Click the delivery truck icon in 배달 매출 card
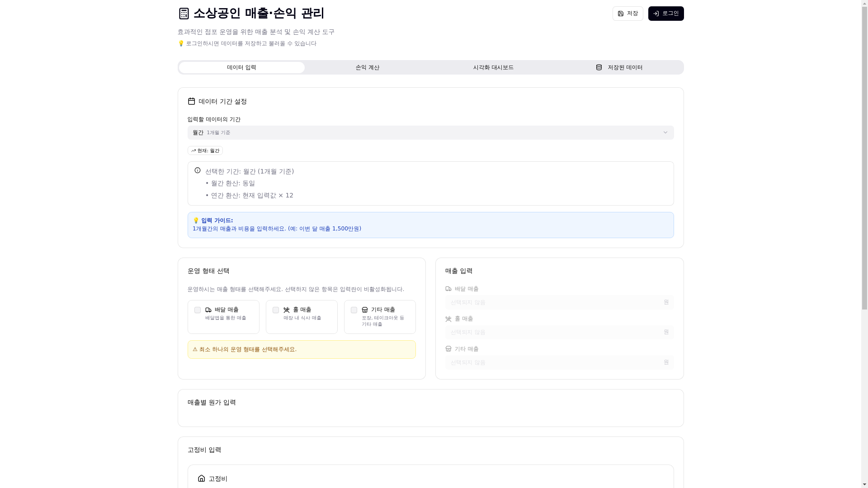This screenshot has height=488, width=868. click(x=208, y=310)
